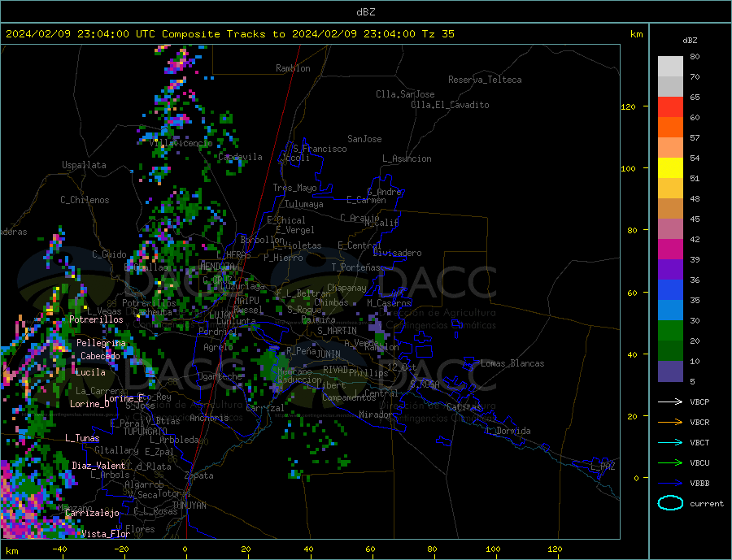The height and width of the screenshot is (560, 732).
Task: Click the 'JUNIN' map label
Action: (329, 354)
